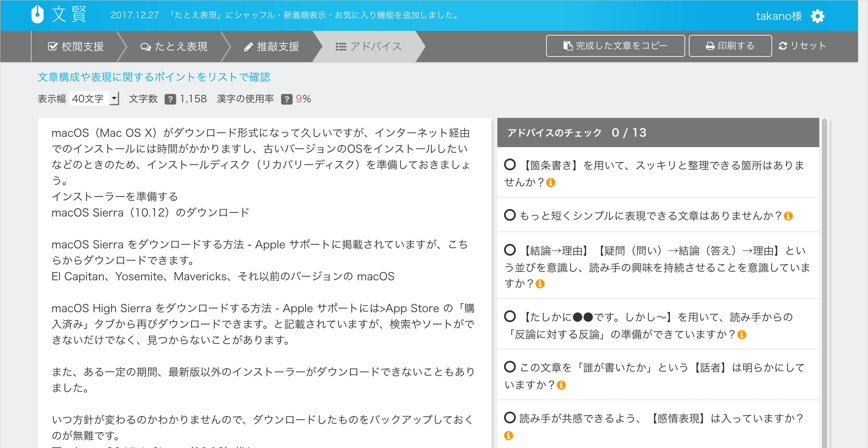This screenshot has width=868, height=448.
Task: Show info for the たしかに●●です advice
Action: (x=742, y=335)
